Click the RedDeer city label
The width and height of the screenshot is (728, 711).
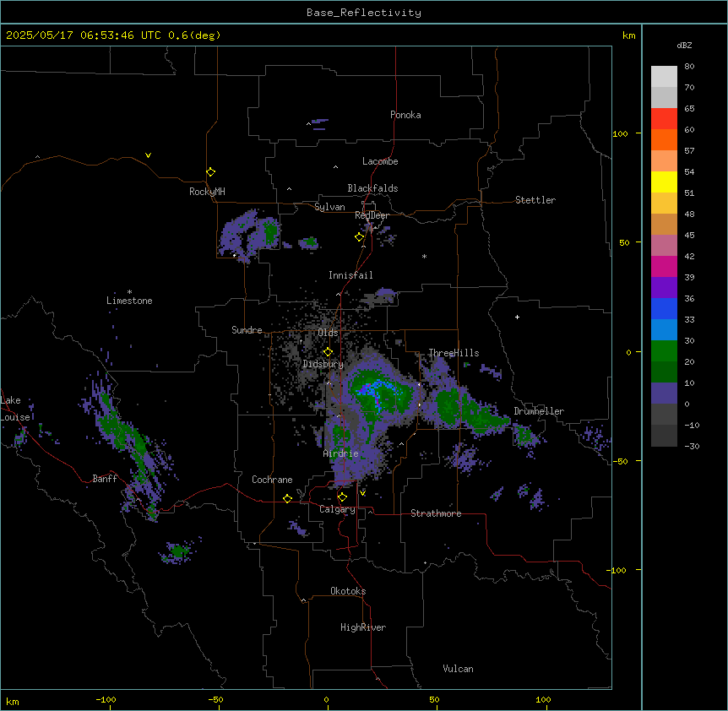tap(372, 215)
